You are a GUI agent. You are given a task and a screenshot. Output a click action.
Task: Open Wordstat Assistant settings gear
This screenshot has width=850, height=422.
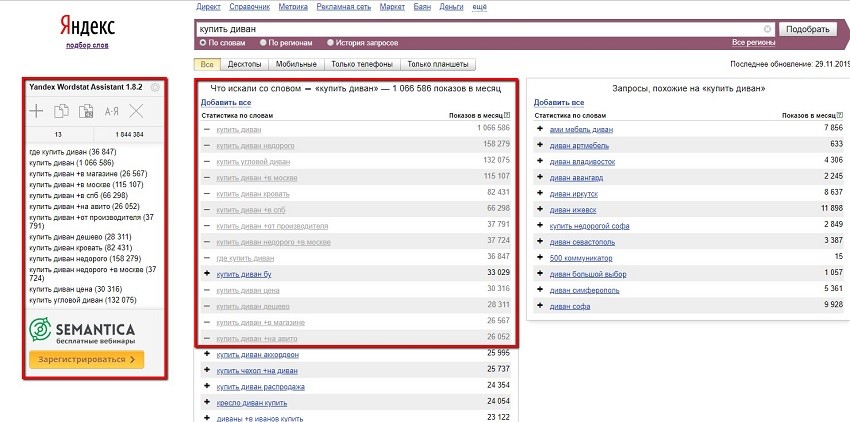click(x=155, y=87)
